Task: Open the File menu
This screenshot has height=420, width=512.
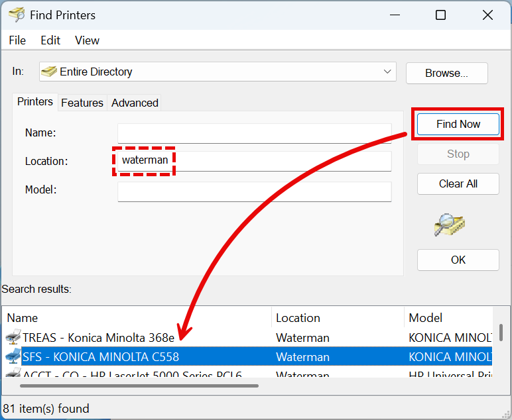Action: click(17, 40)
